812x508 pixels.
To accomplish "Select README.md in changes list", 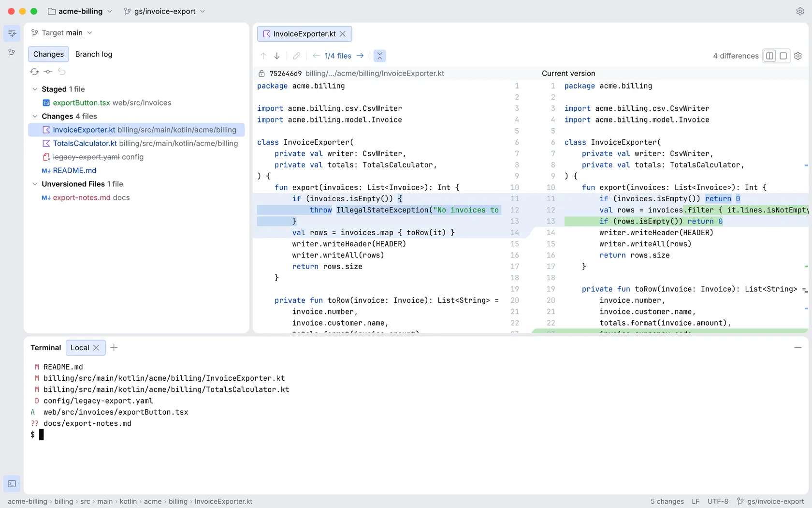I will (136, 171).
